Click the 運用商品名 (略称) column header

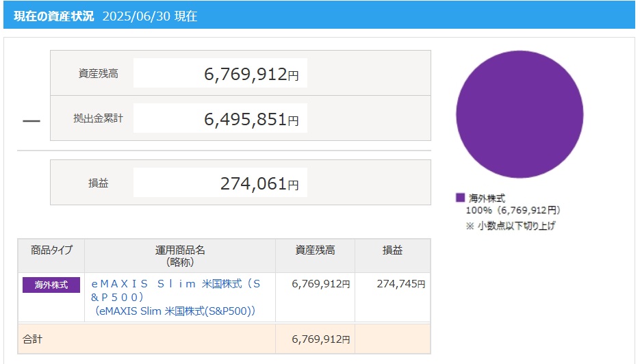(180, 256)
